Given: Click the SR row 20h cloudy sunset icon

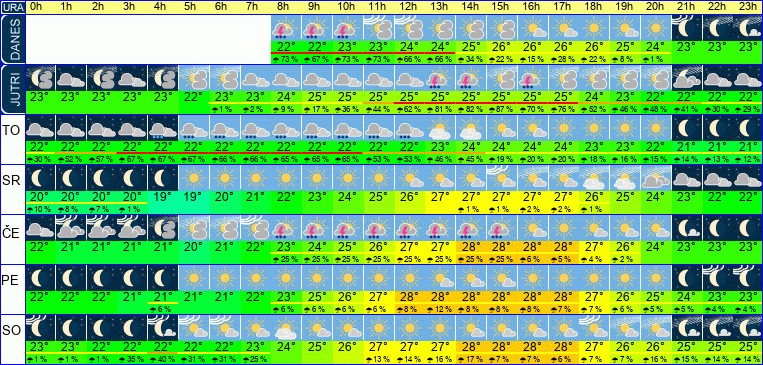Looking at the screenshot, I should [656, 178].
